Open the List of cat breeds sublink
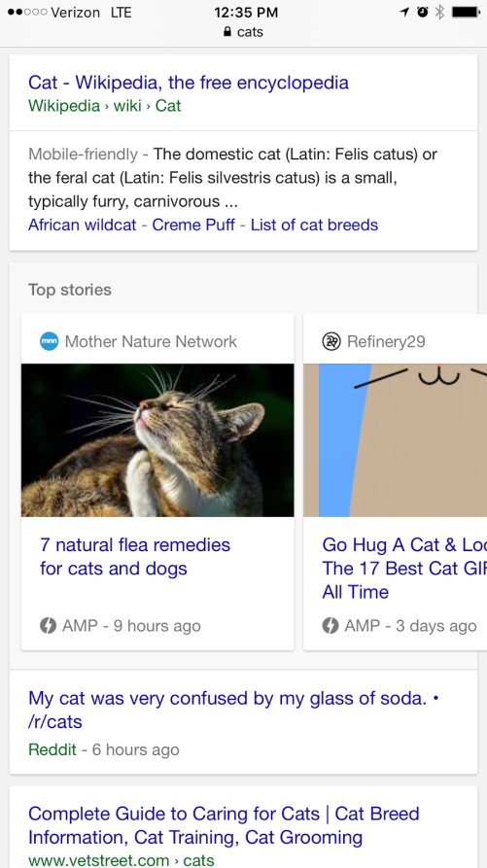 [314, 225]
